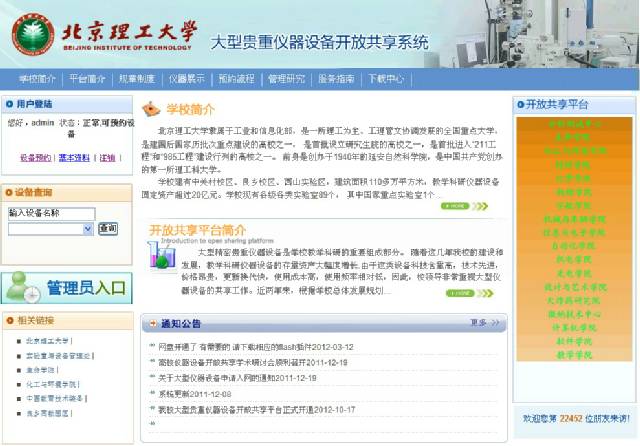Go to 下载中心 in the top navigation
Image resolution: width=640 pixels, height=446 pixels.
pyautogui.click(x=386, y=78)
